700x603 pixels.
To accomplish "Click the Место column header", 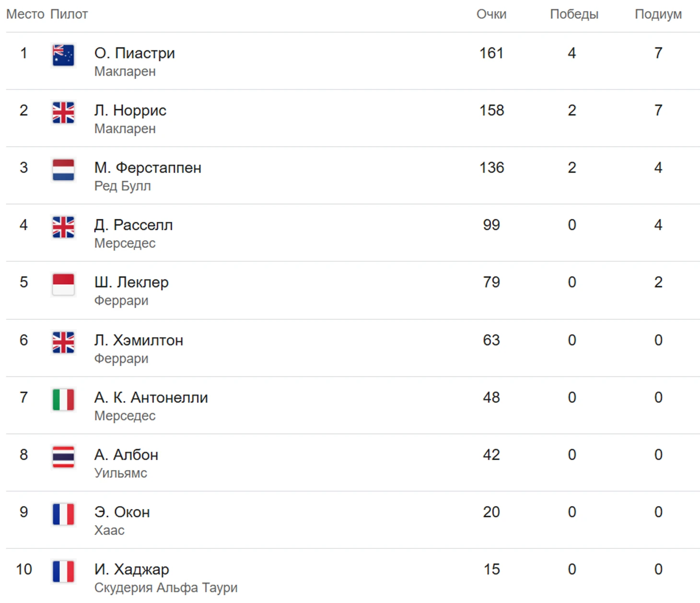I will point(25,14).
